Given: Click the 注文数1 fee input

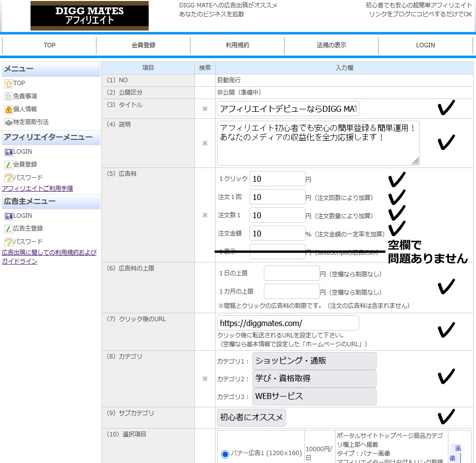Looking at the screenshot, I should pyautogui.click(x=278, y=215).
